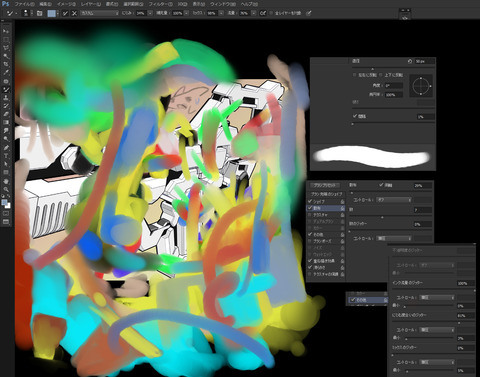Viewport: 480px width, 377px height.
Task: Select the Type tool
Action: (x=6, y=156)
